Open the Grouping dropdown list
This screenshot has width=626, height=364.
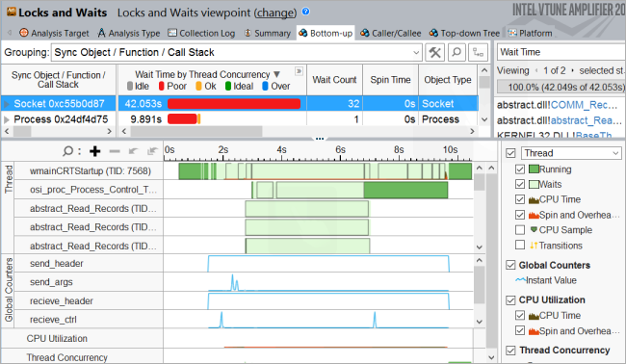pyautogui.click(x=416, y=52)
